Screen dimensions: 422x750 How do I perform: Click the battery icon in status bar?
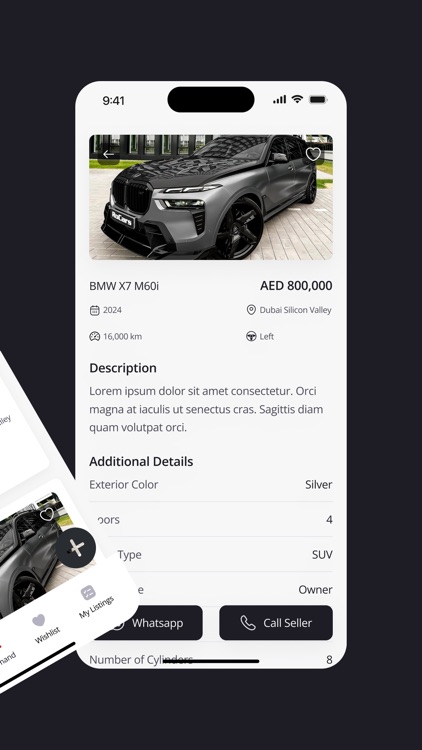318,99
